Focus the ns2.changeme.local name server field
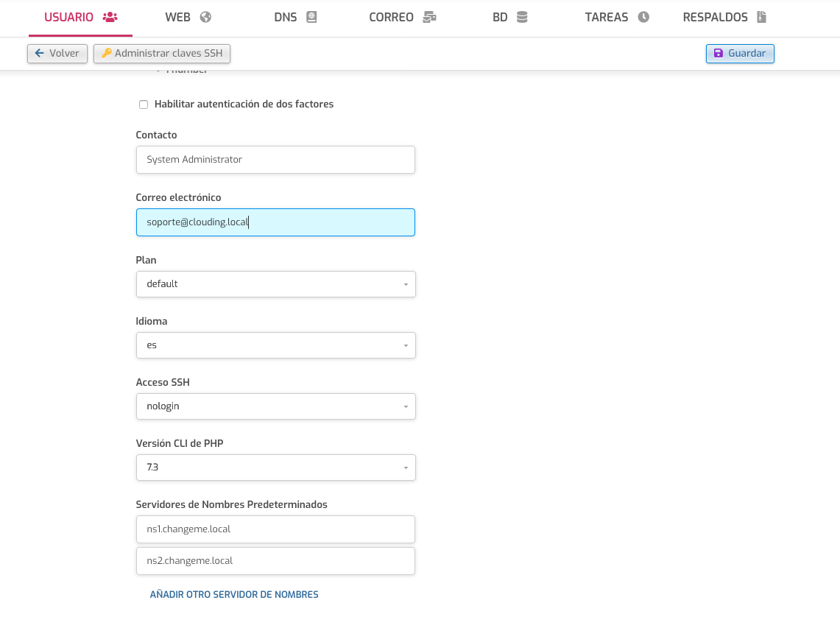840x628 pixels. pos(275,561)
